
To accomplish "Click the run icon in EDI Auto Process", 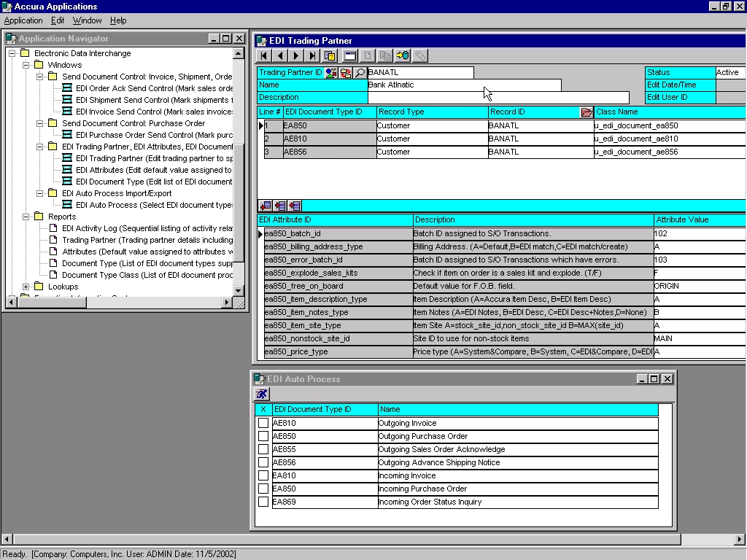I will pos(261,394).
